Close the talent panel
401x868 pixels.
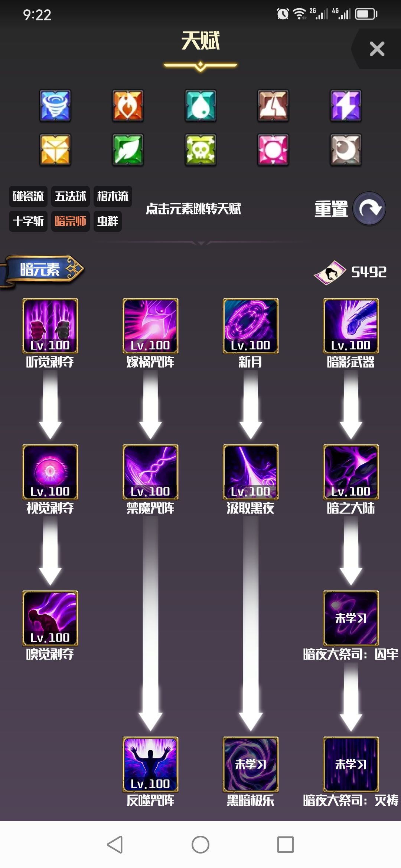[x=377, y=49]
